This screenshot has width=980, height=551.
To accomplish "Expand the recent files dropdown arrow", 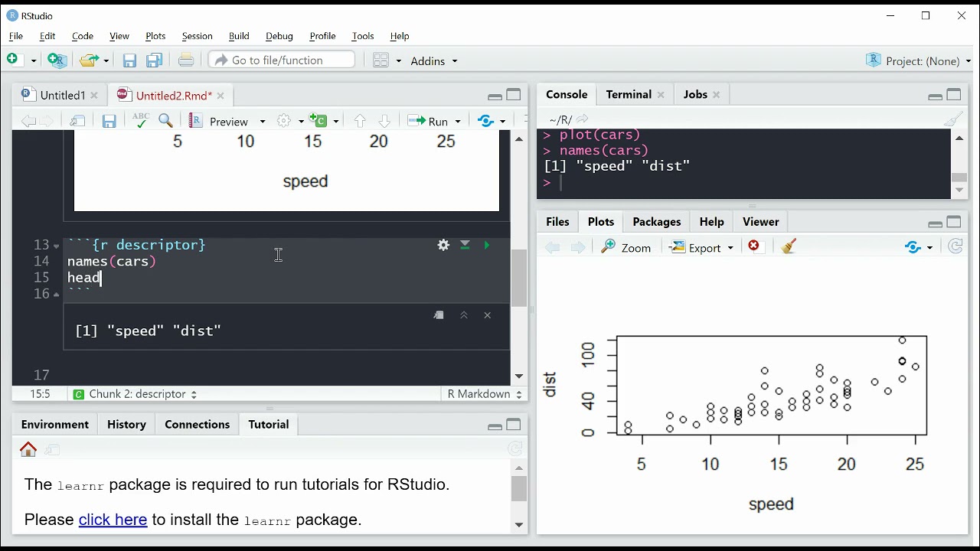I will click(106, 60).
